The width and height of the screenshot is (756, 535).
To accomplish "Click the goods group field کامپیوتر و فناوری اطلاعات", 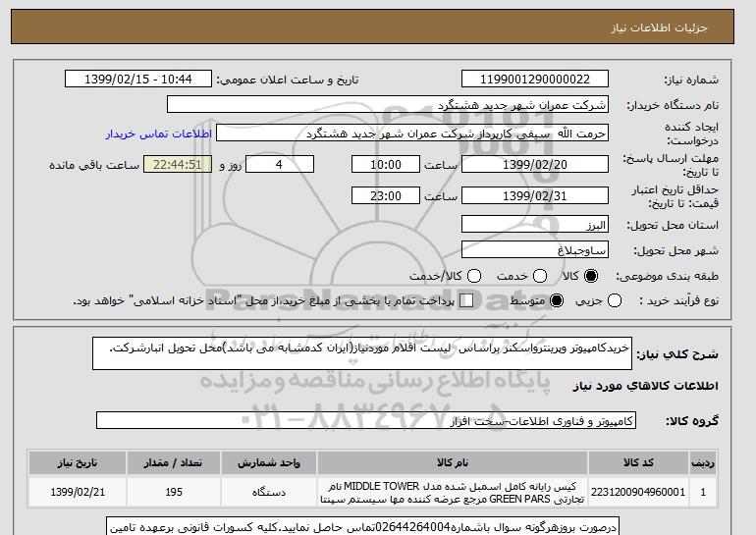I will pyautogui.click(x=366, y=420).
